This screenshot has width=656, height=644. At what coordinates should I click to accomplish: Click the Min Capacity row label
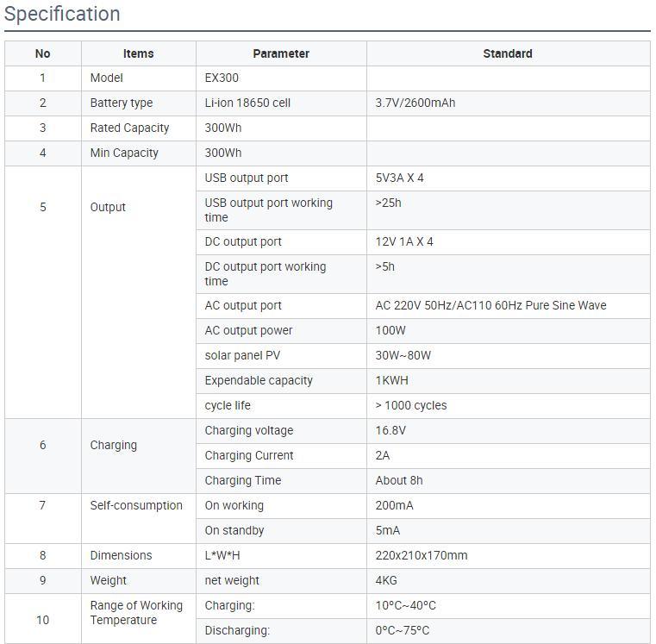point(124,153)
